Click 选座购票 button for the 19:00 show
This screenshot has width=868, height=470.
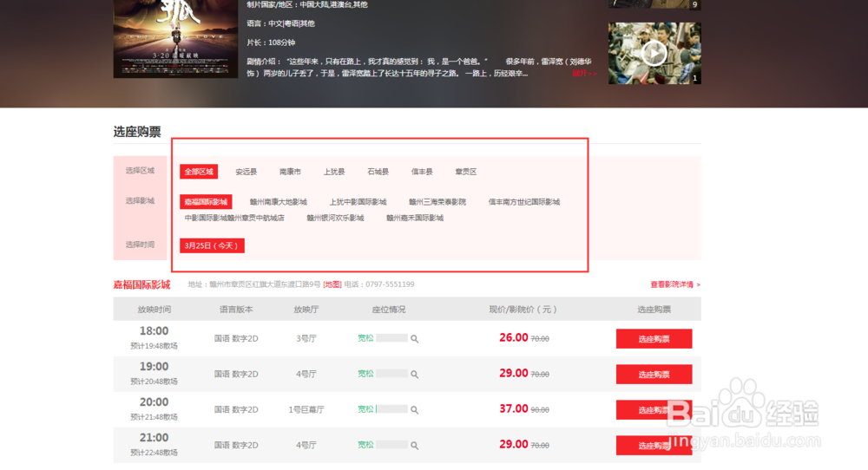tap(654, 375)
